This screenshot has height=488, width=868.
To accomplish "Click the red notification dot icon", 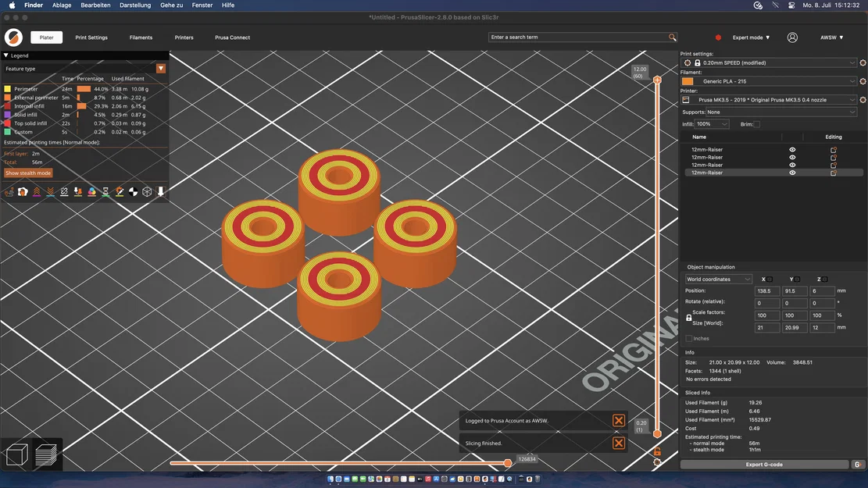I will pos(718,37).
